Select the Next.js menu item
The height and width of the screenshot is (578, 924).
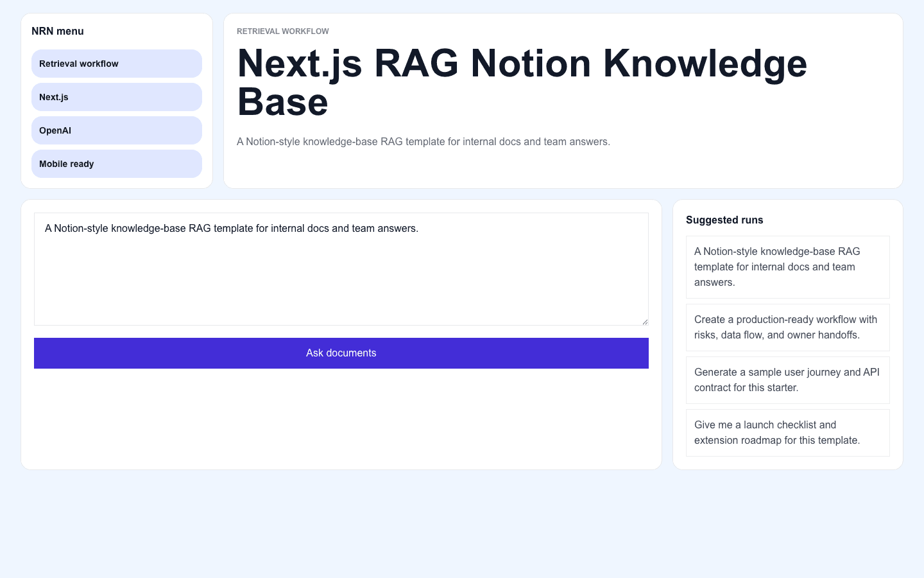(x=117, y=97)
